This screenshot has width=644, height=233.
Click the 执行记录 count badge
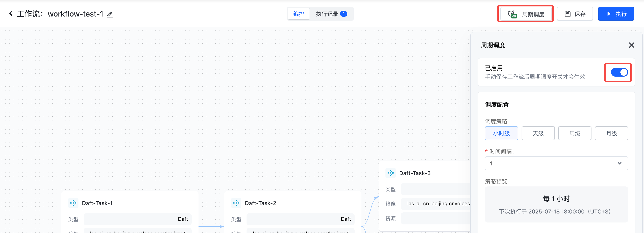tap(343, 14)
